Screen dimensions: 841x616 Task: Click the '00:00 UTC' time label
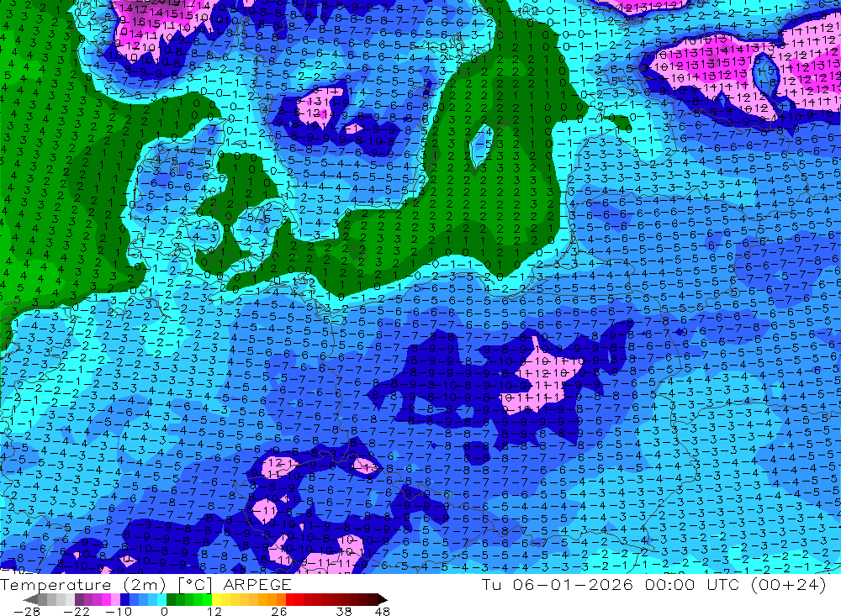pos(692,584)
